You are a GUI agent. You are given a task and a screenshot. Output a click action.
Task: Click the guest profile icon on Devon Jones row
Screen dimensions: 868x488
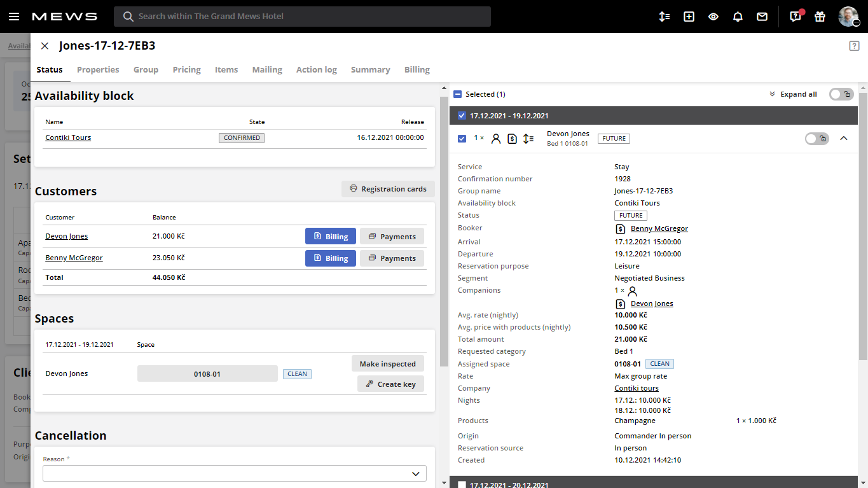pyautogui.click(x=496, y=138)
